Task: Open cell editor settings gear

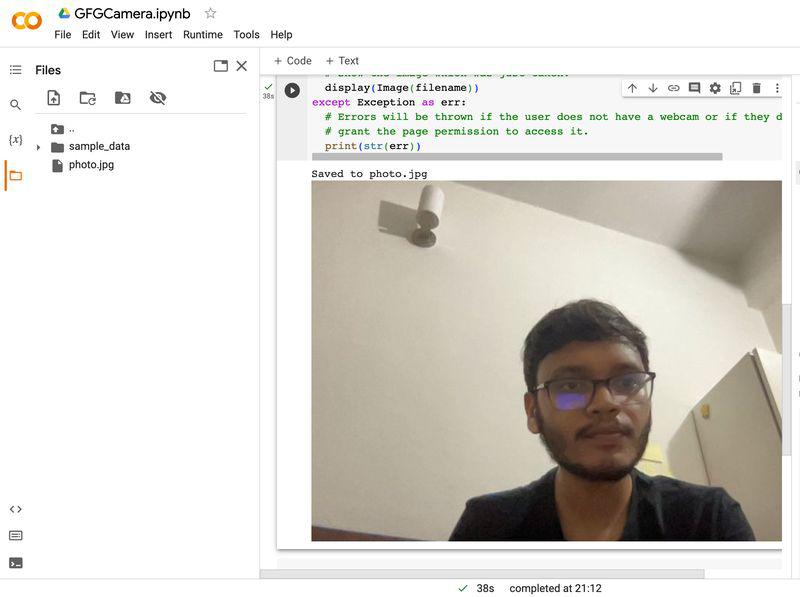Action: click(715, 88)
